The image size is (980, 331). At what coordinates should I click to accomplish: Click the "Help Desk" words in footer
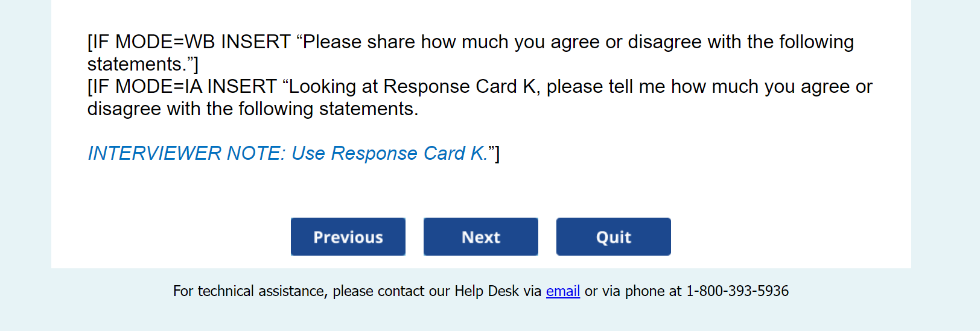click(x=486, y=291)
